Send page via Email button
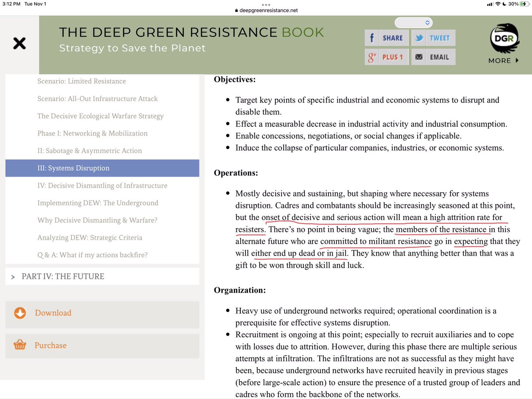This screenshot has width=532, height=399. click(433, 57)
